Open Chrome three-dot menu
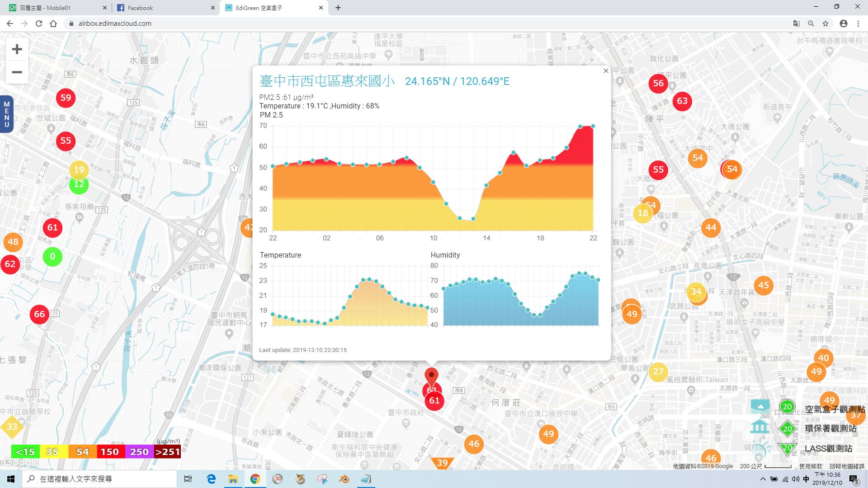This screenshot has width=868, height=488. tap(858, 23)
